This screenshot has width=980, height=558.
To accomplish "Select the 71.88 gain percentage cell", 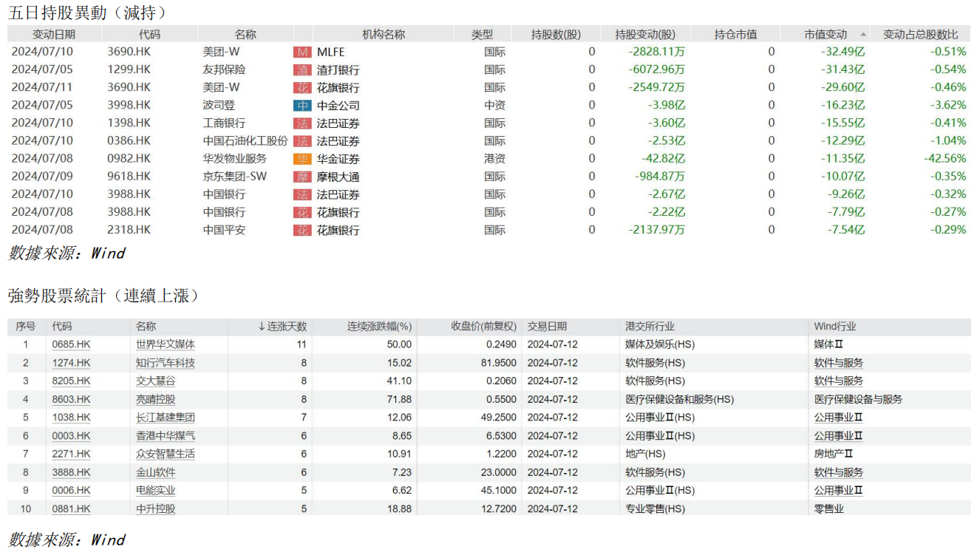I will [399, 399].
